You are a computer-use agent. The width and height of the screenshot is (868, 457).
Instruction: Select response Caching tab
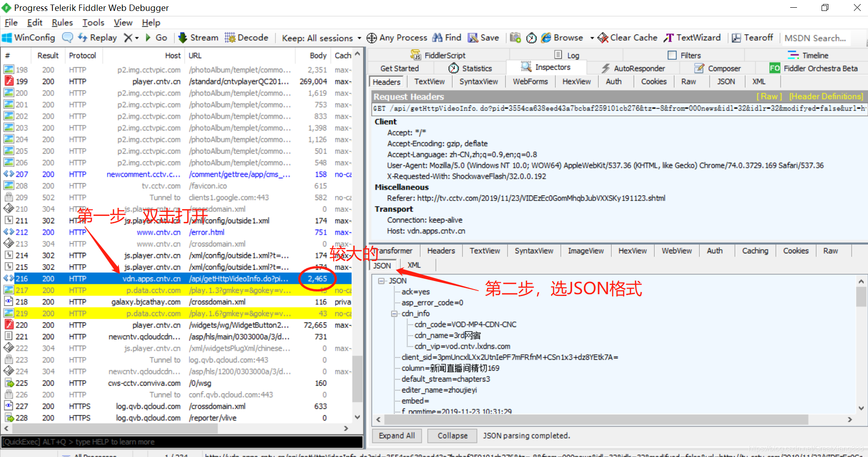(755, 251)
